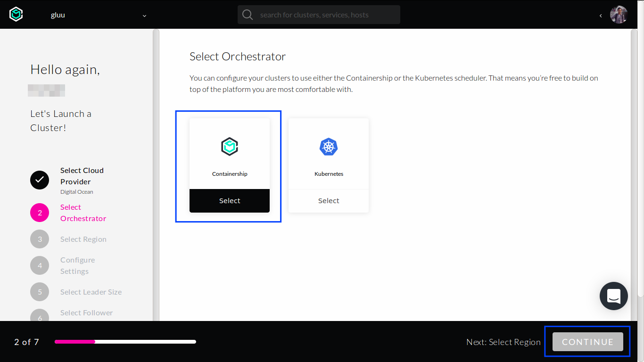This screenshot has width=644, height=362.
Task: Click the Select Leader Size step
Action: [x=91, y=292]
